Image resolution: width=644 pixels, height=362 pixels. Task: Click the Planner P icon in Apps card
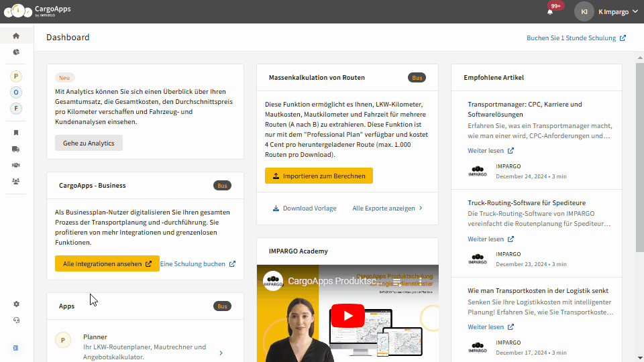coord(63,340)
